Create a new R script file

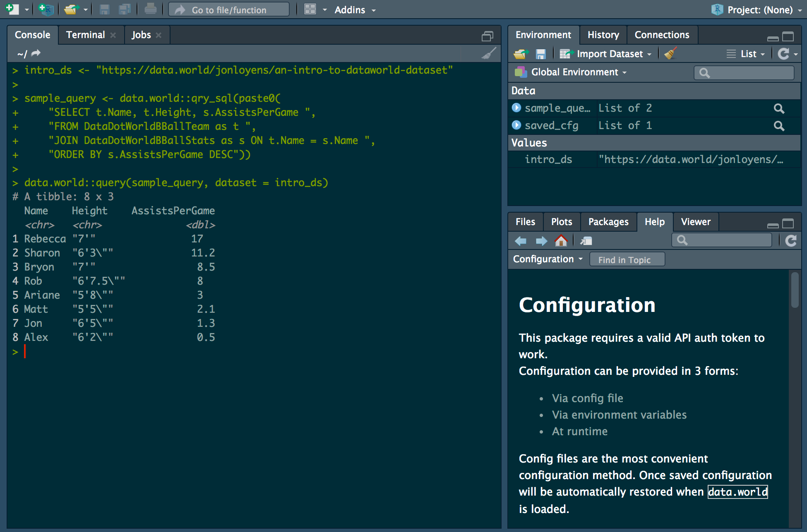point(12,9)
